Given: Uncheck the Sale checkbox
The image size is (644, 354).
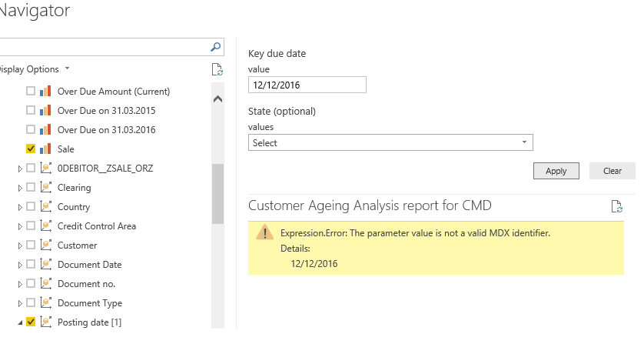Looking at the screenshot, I should coord(31,149).
